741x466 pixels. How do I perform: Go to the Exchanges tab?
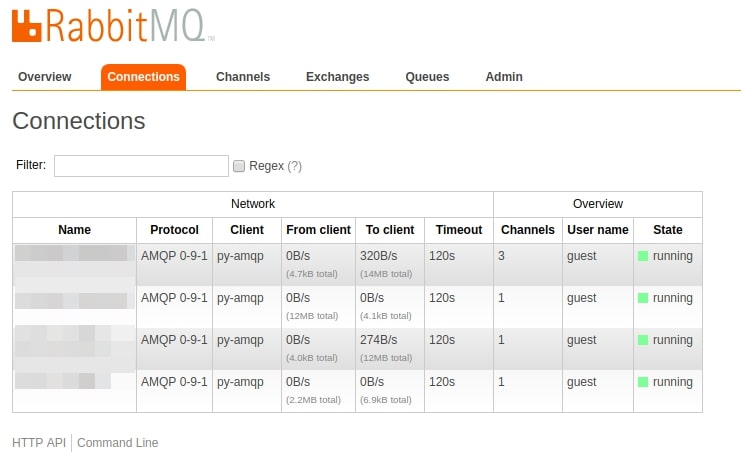(337, 77)
